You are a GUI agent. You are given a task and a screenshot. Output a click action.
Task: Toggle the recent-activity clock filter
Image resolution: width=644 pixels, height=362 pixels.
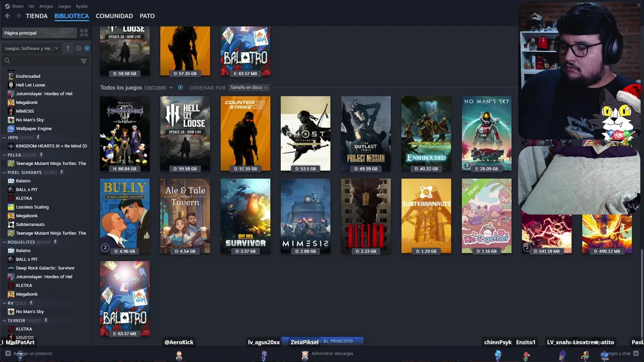78,48
